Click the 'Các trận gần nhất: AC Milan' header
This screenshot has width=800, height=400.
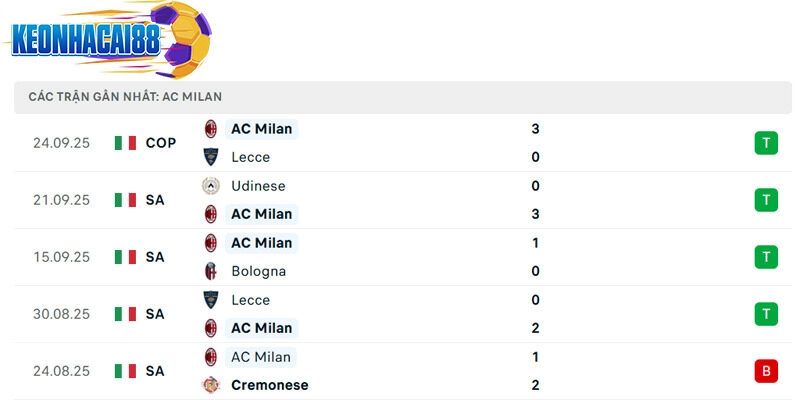pos(125,97)
